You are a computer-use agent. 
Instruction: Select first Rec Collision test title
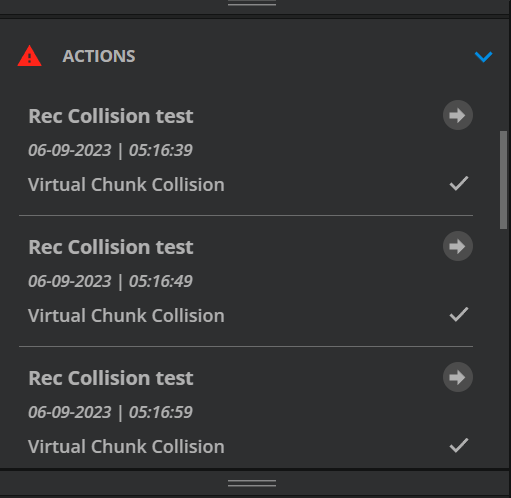[x=111, y=116]
